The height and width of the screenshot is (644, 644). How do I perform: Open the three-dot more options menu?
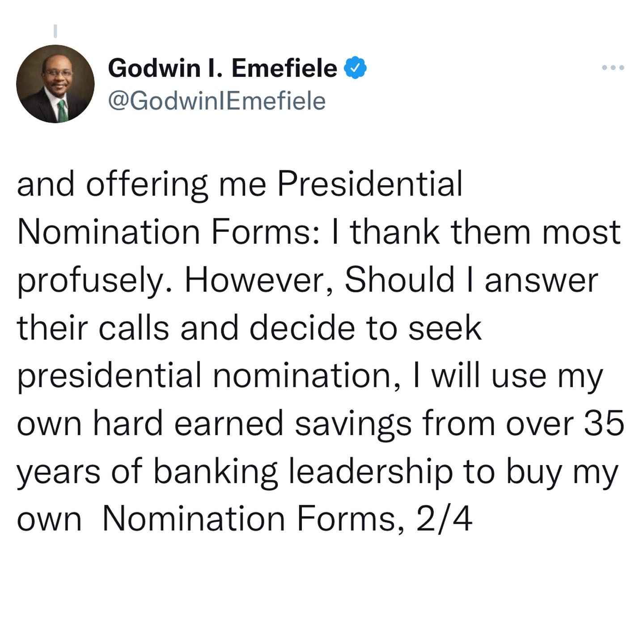[x=613, y=68]
